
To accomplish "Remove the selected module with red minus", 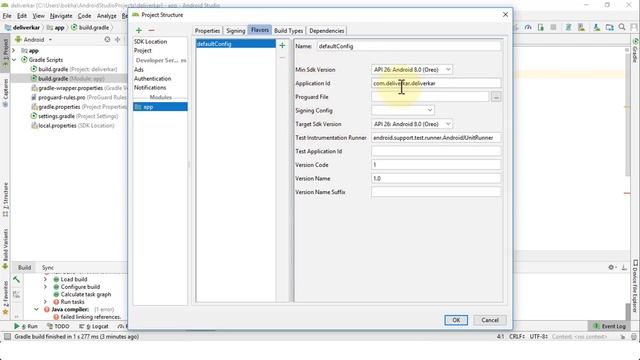I will pos(151,30).
